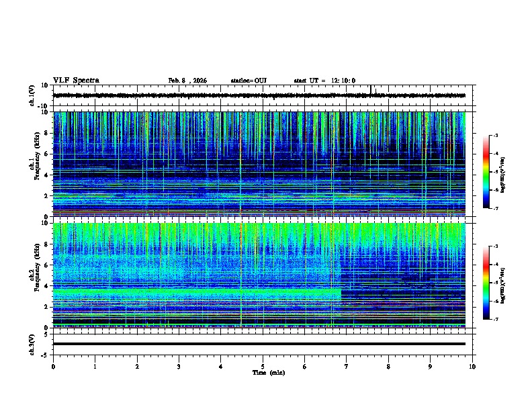This screenshot has width=532, height=411.
Task: Click the "ch.3(V)" axis label
Action: tap(32, 345)
